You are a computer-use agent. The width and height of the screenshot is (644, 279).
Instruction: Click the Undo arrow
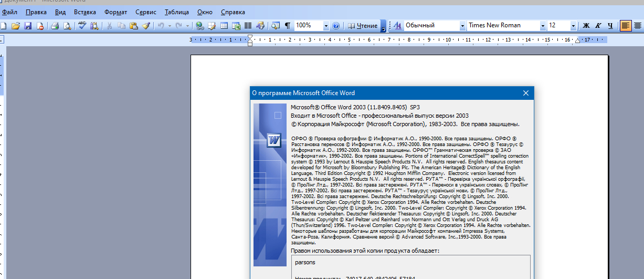coord(161,25)
